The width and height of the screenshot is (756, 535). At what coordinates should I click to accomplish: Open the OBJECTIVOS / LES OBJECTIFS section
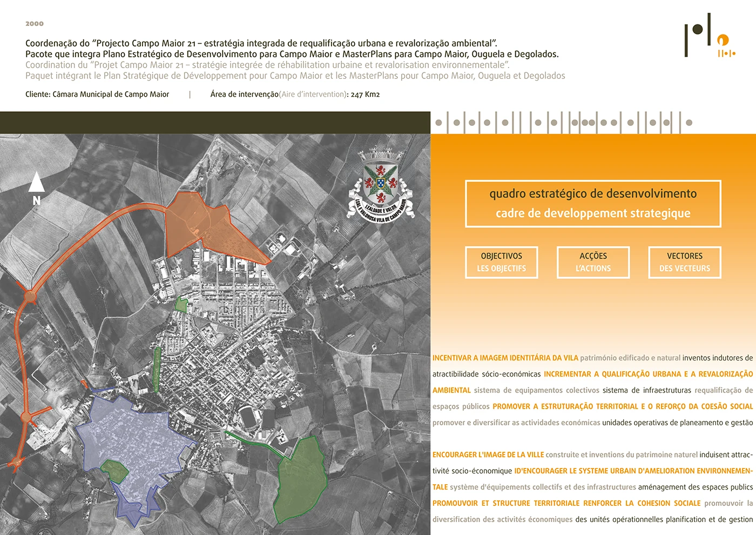[501, 262]
